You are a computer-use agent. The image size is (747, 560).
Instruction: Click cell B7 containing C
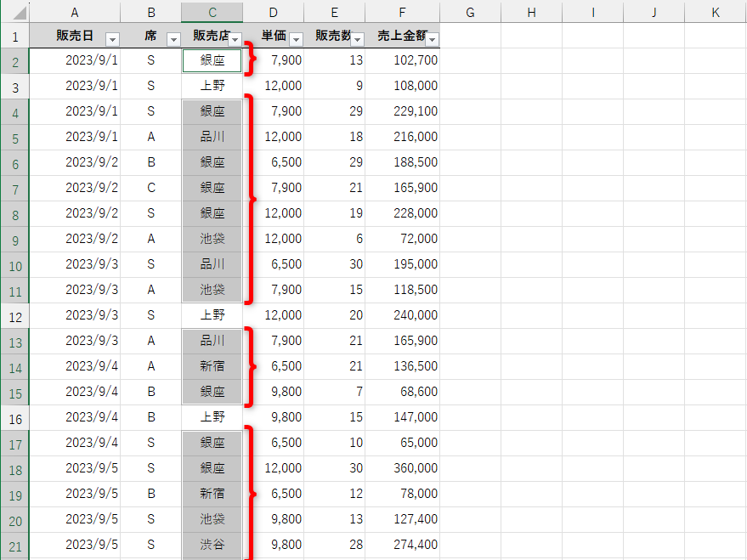[151, 188]
